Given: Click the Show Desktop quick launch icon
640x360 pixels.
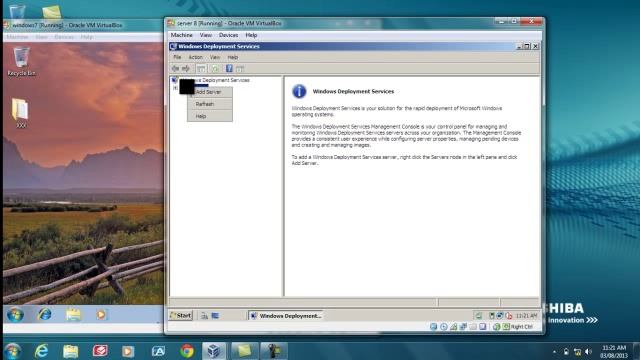Looking at the screenshot, I should click(x=215, y=316).
